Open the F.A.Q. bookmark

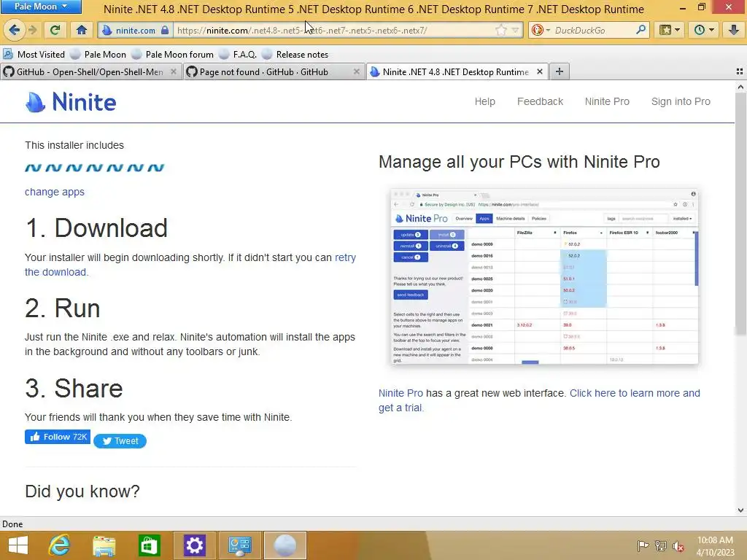click(x=239, y=54)
